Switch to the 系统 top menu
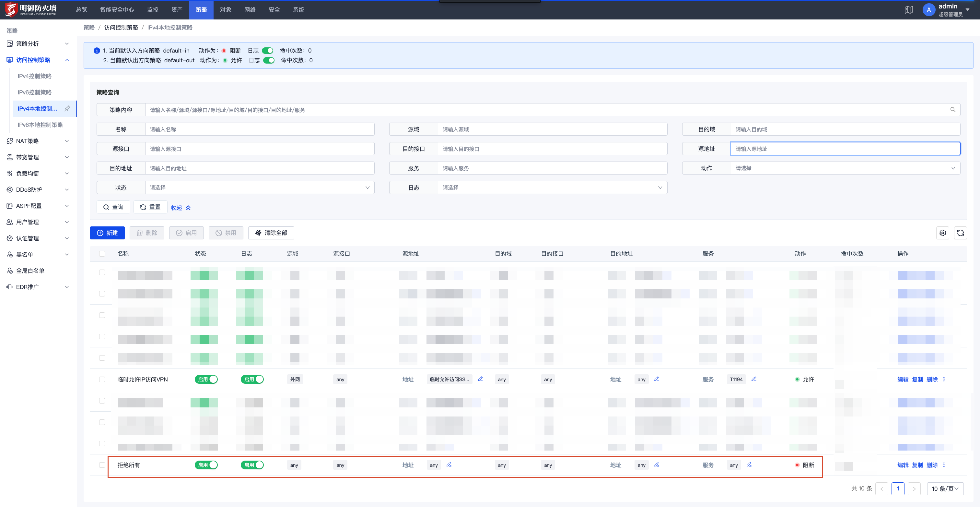The image size is (980, 507). (299, 10)
